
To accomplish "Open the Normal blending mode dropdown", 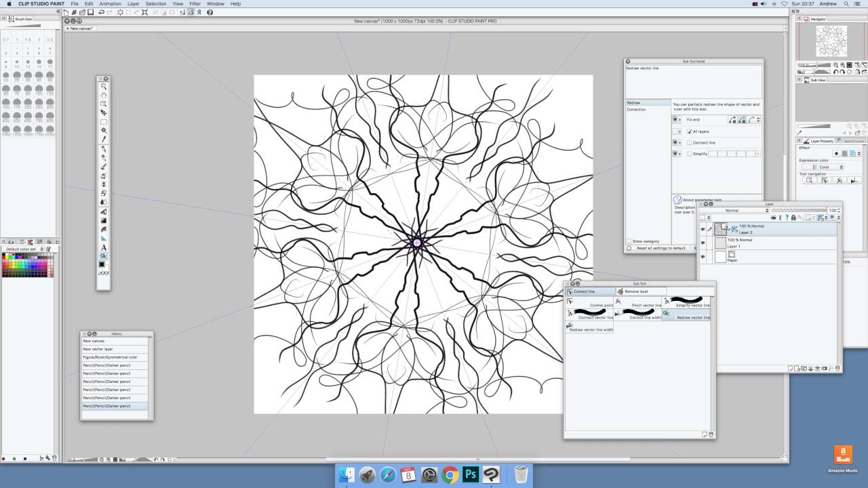I will [x=734, y=210].
